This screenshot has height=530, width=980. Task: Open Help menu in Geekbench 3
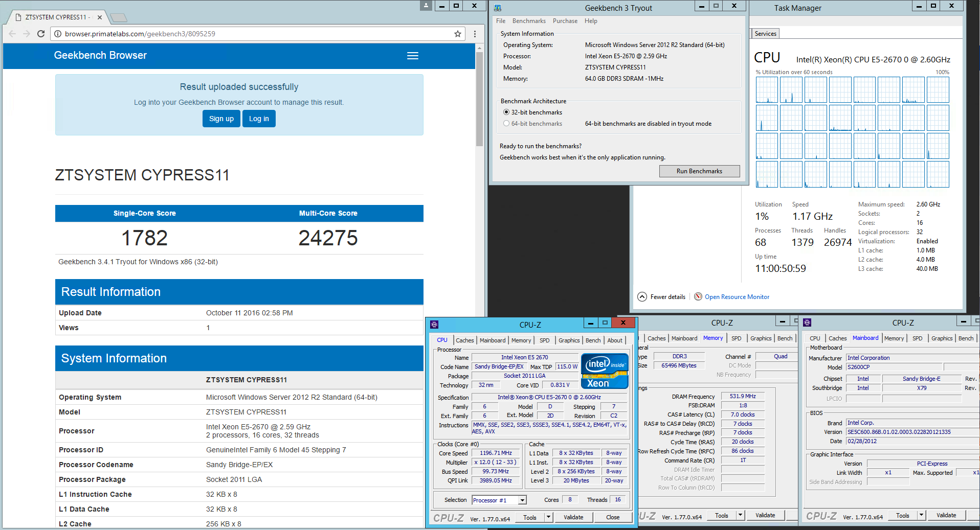click(591, 21)
